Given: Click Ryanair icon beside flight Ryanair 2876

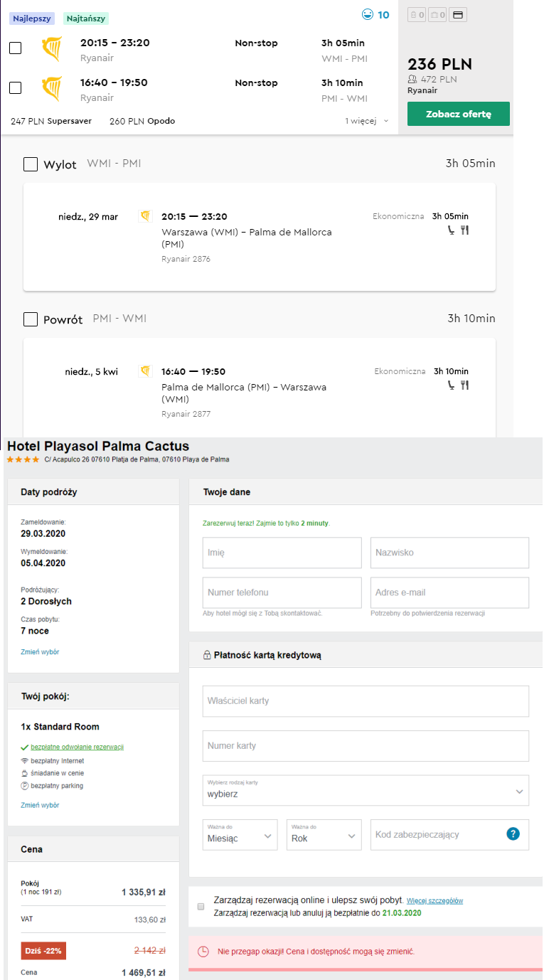Looking at the screenshot, I should tap(145, 216).
